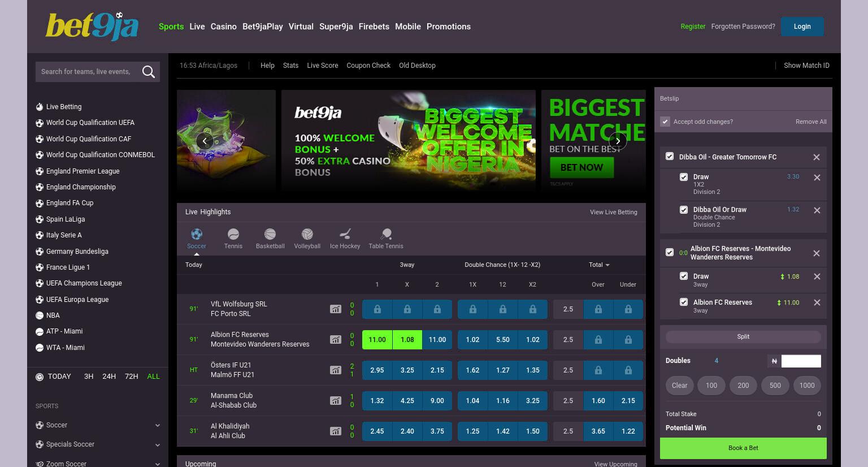868x467 pixels.
Task: Uncheck Albion FC Reserves 3way checkbox
Action: tap(684, 302)
